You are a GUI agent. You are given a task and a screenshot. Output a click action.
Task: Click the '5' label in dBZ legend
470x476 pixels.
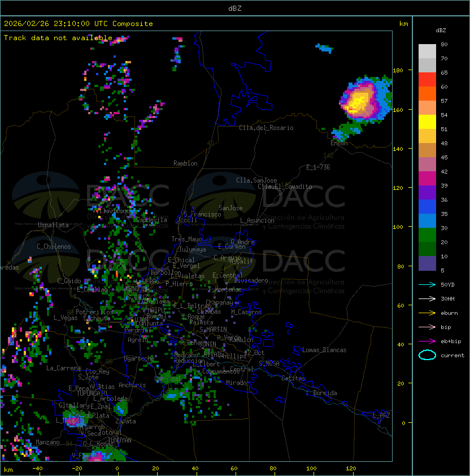click(442, 270)
